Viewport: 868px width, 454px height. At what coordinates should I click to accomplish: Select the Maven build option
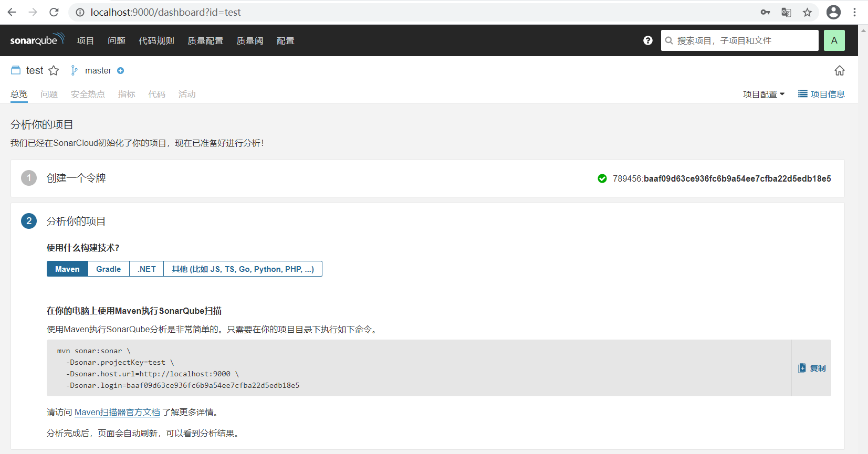coord(67,269)
